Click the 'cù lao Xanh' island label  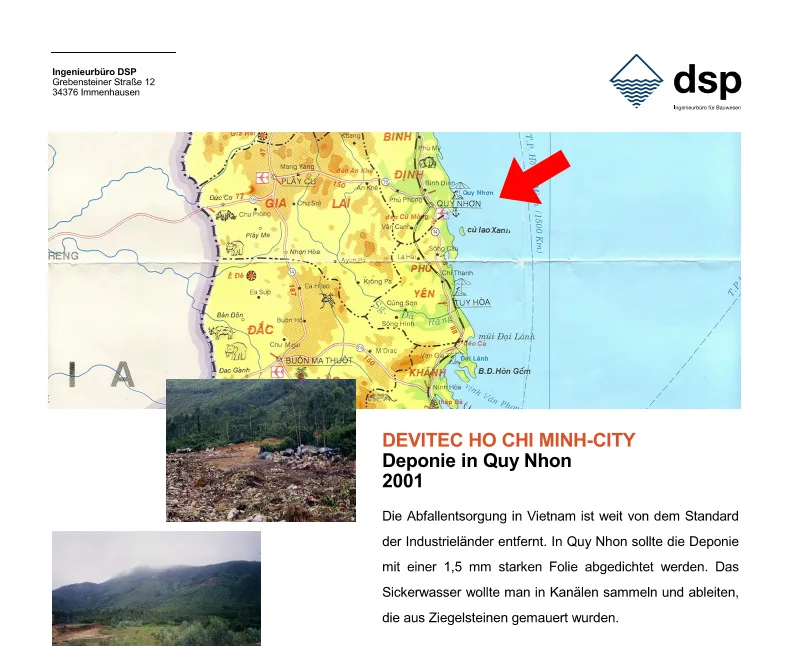[488, 230]
